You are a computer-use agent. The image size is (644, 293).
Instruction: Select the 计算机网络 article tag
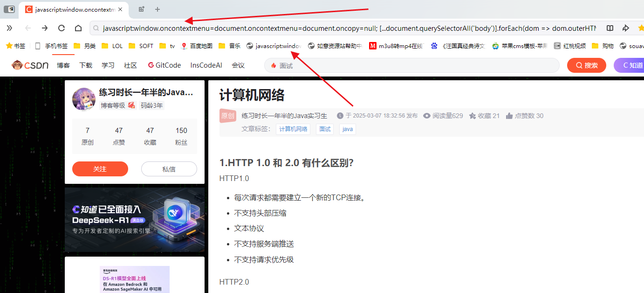[294, 129]
